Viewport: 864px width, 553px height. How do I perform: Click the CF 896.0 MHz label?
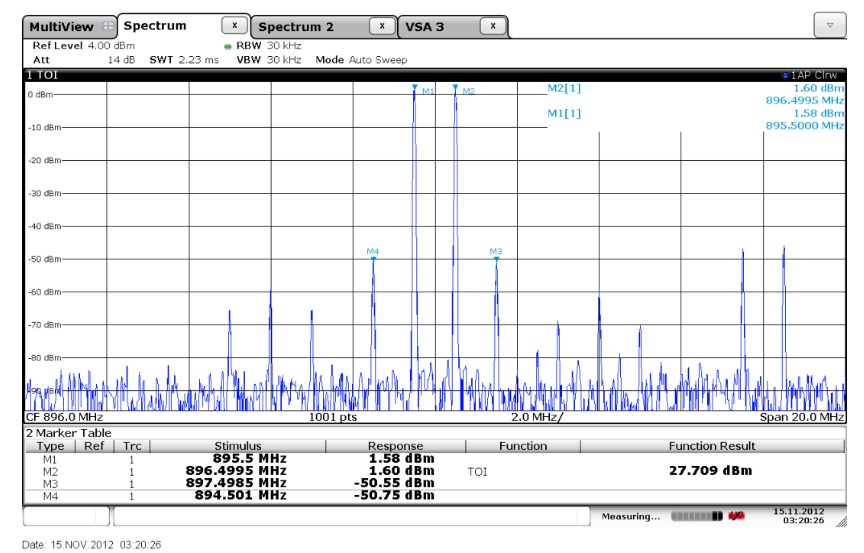point(65,417)
